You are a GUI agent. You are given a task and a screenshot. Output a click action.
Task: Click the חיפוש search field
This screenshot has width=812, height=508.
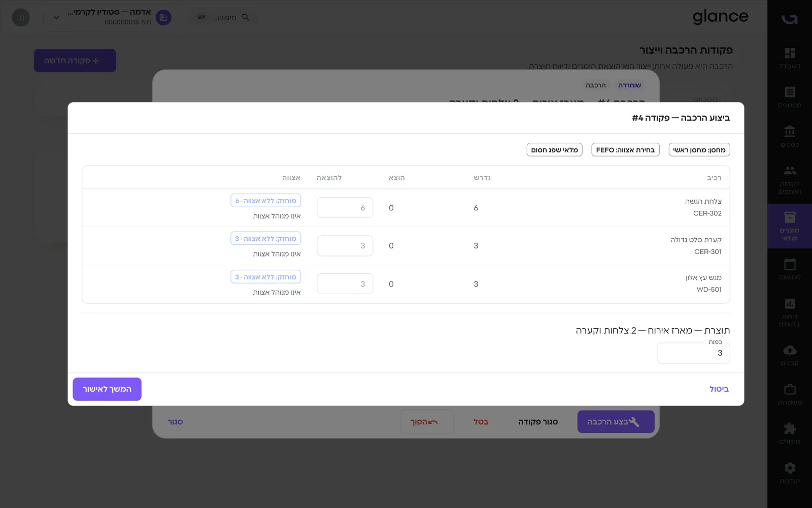225,18
